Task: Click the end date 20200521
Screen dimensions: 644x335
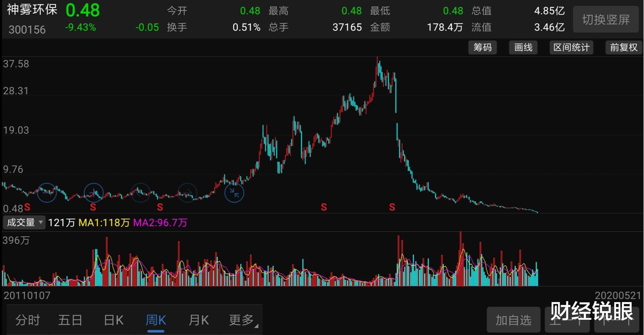Action: [618, 295]
